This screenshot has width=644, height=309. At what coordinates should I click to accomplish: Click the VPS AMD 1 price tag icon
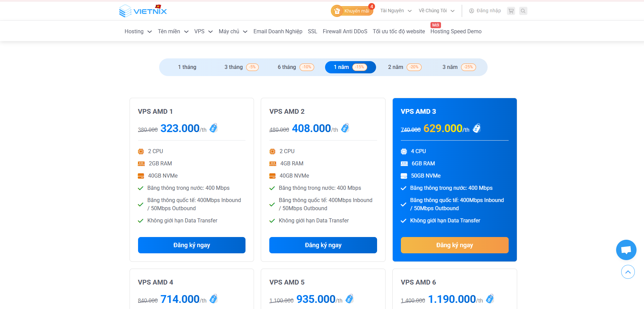(x=214, y=128)
